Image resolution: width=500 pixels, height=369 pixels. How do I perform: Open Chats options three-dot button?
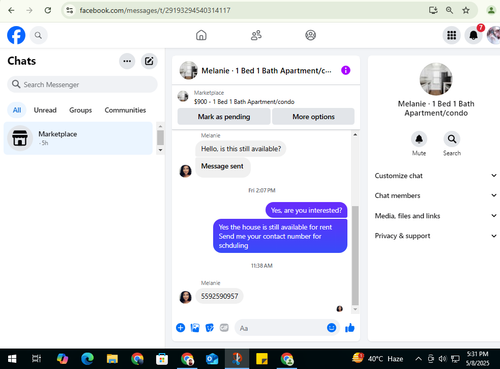pyautogui.click(x=127, y=61)
